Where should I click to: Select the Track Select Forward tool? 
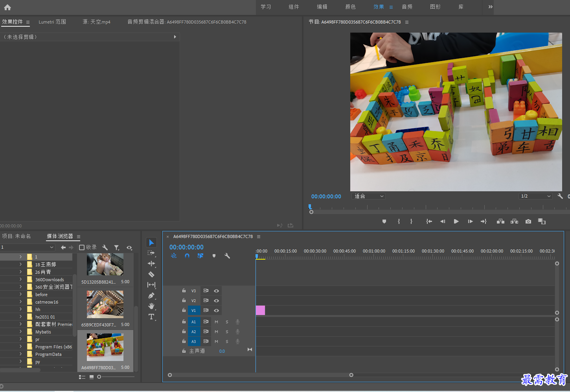[151, 253]
